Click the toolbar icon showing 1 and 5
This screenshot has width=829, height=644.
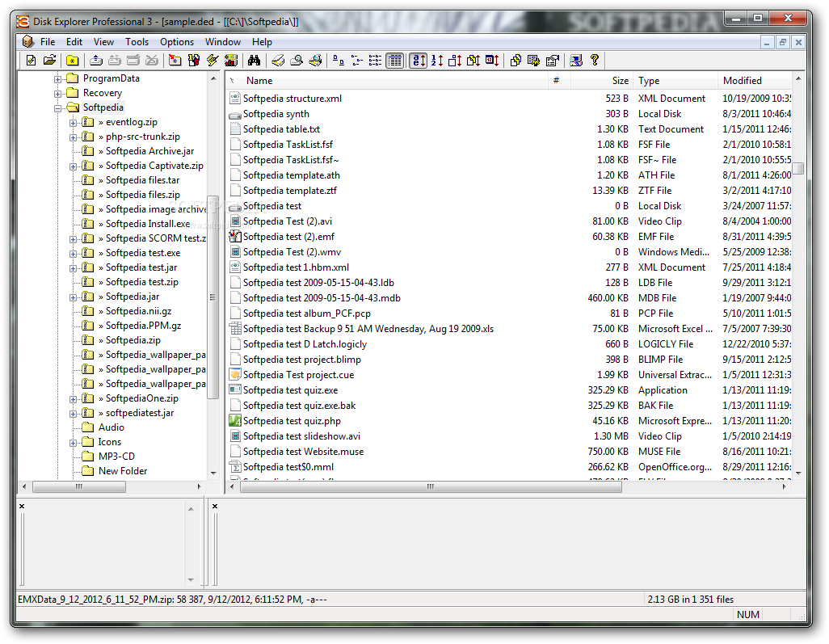[x=194, y=61]
